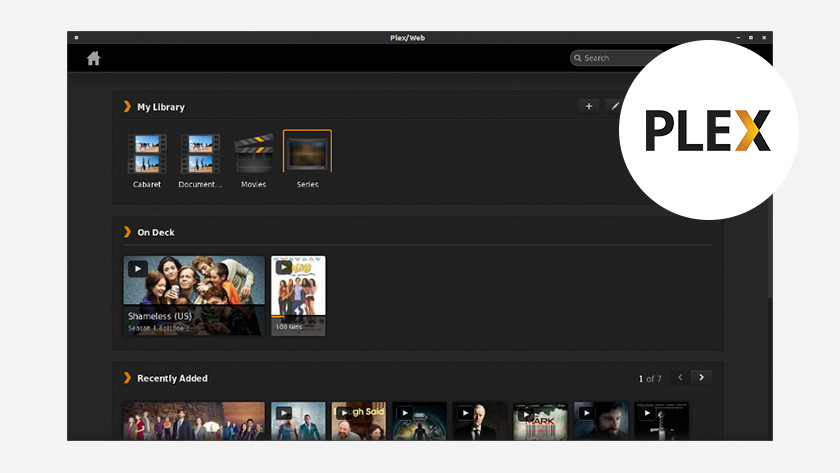The height and width of the screenshot is (473, 840).
Task: Open the Series TV library
Action: tap(308, 152)
